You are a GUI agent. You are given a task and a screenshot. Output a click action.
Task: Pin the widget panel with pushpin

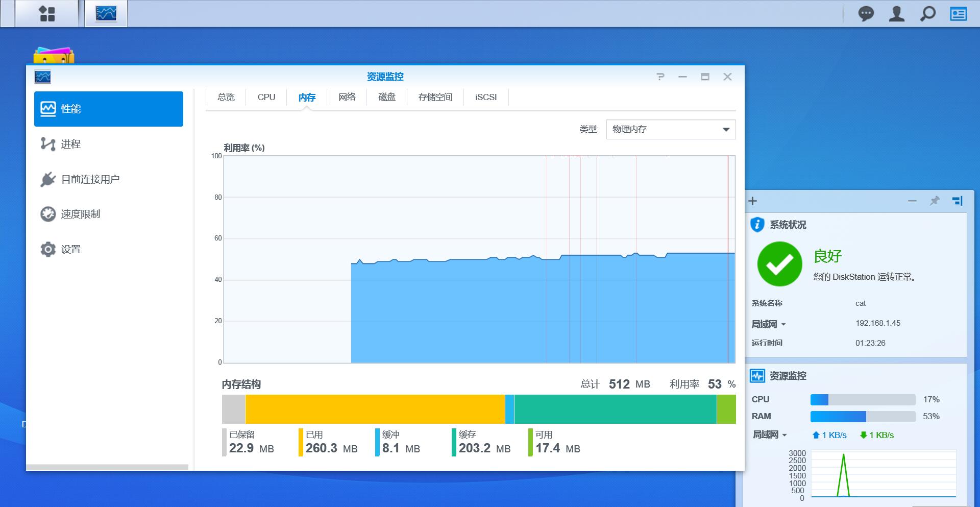point(935,201)
